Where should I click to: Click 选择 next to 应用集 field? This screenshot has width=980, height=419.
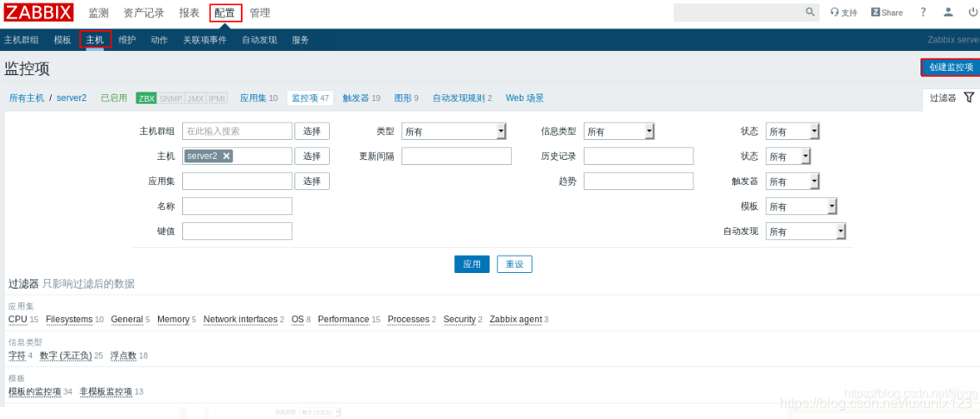click(312, 181)
